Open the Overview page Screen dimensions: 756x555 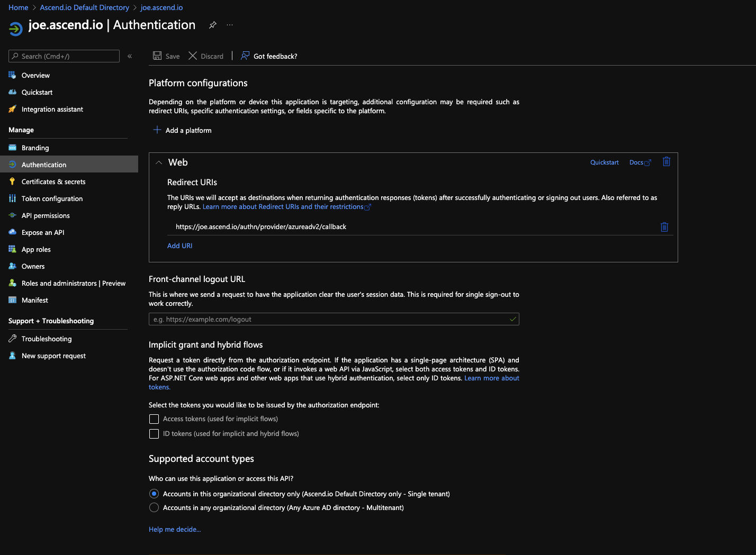(x=35, y=75)
